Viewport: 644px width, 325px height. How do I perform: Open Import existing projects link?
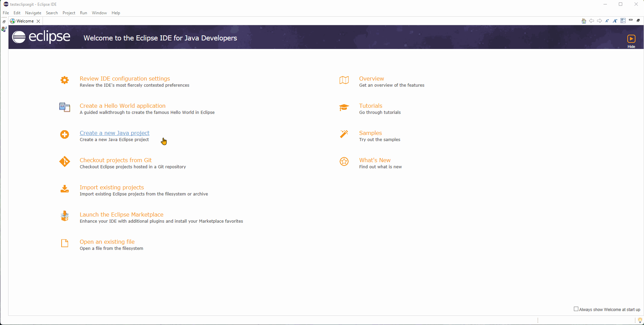pos(112,187)
